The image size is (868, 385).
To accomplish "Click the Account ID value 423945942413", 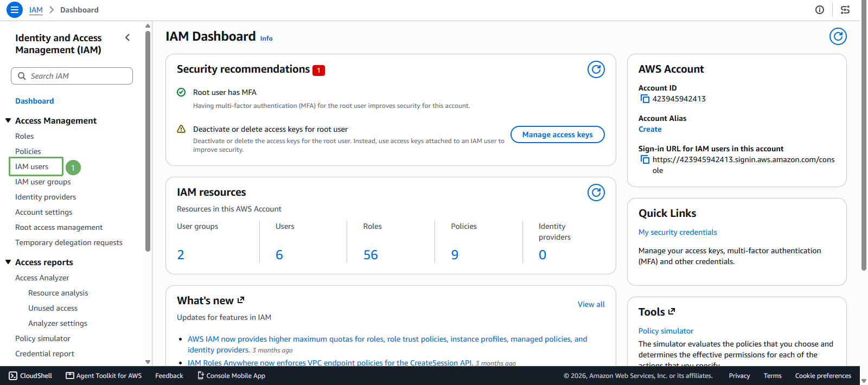I will 679,99.
